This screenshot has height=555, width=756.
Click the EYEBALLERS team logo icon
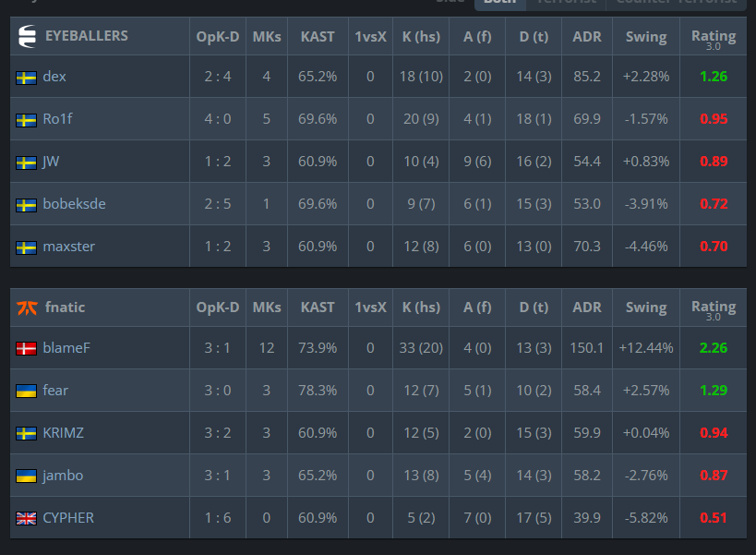tap(27, 36)
